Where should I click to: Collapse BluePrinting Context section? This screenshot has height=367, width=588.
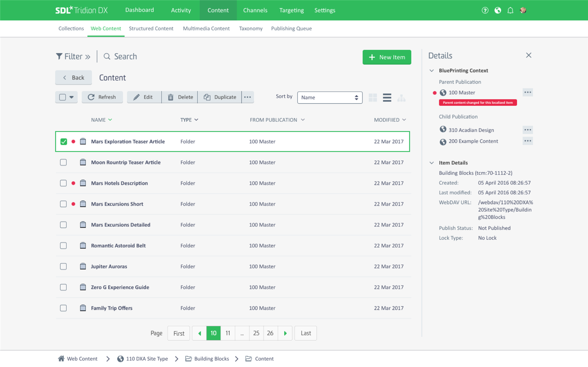click(x=432, y=71)
